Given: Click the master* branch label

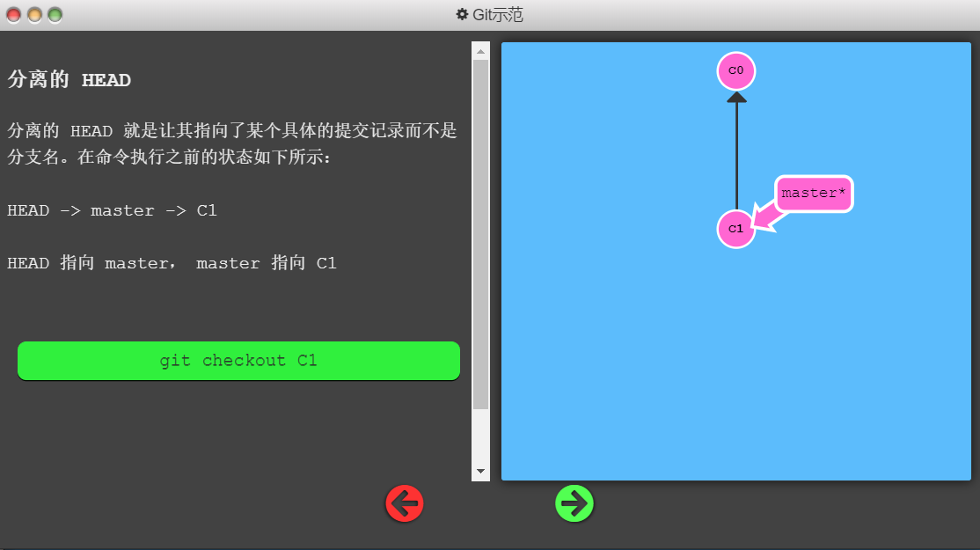Looking at the screenshot, I should coord(814,194).
